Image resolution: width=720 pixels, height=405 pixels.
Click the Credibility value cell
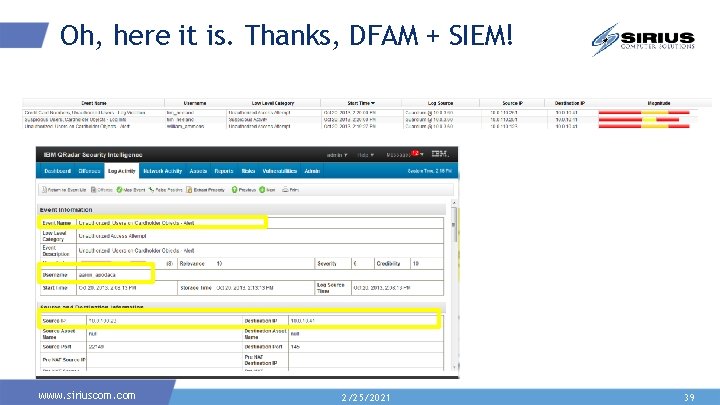(416, 264)
